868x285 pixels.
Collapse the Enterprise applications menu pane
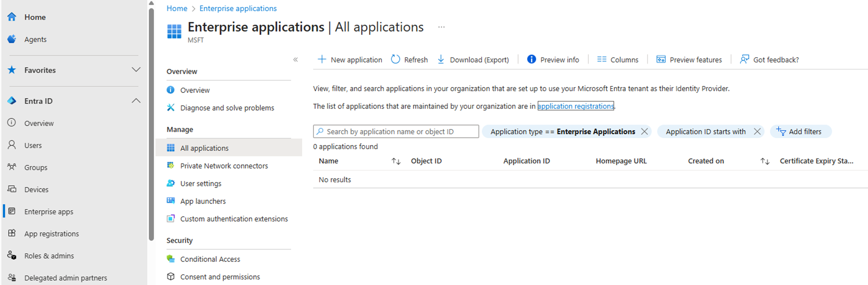coord(296,59)
